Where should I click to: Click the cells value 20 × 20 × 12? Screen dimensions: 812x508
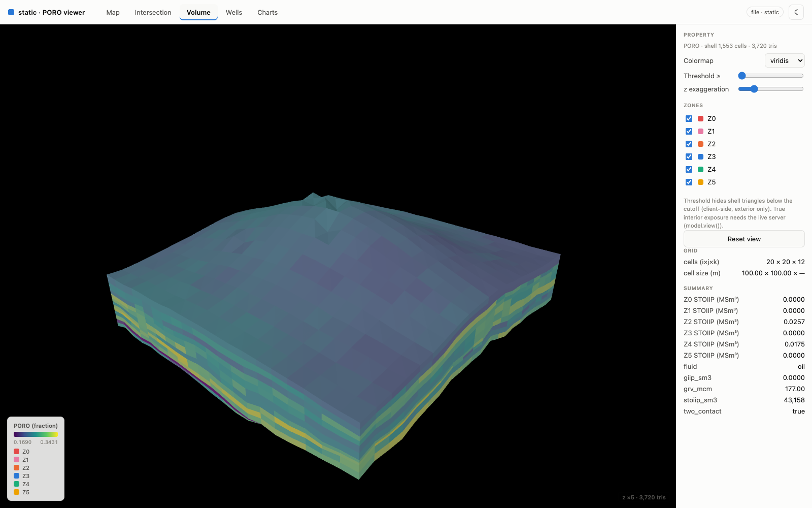click(786, 262)
